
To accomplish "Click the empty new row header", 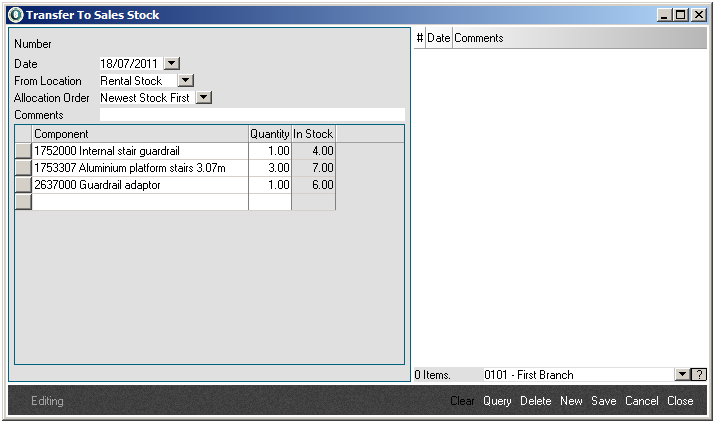I will (x=23, y=202).
